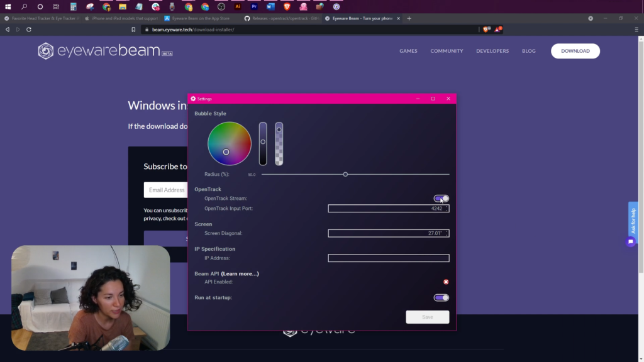Click the Settings gear icon in the title bar
644x362 pixels.
(193, 99)
